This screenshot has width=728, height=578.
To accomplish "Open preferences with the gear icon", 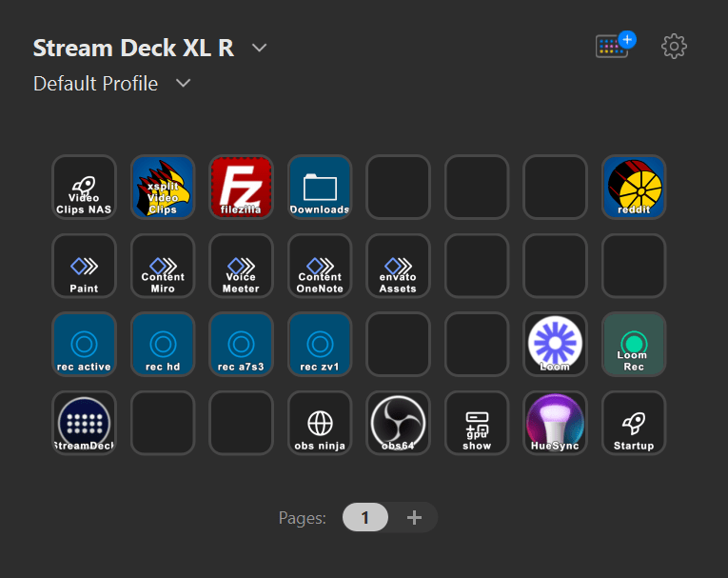I will pyautogui.click(x=674, y=46).
